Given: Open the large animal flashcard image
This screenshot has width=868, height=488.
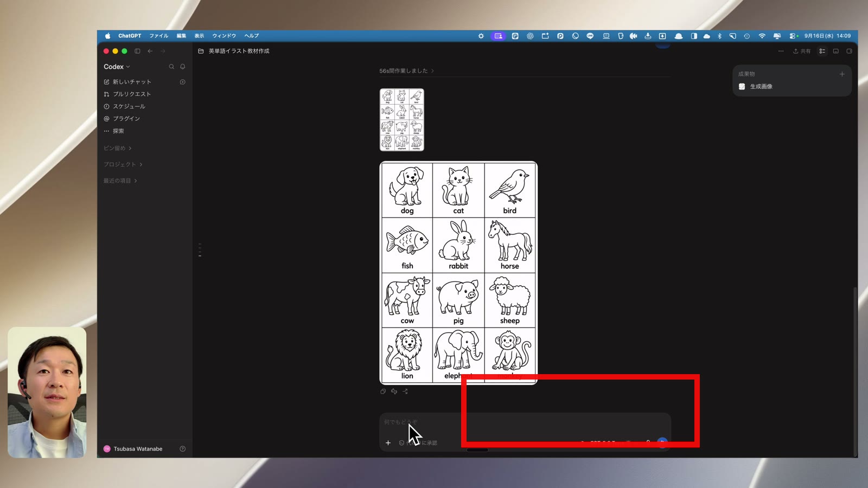Looking at the screenshot, I should coord(458,273).
